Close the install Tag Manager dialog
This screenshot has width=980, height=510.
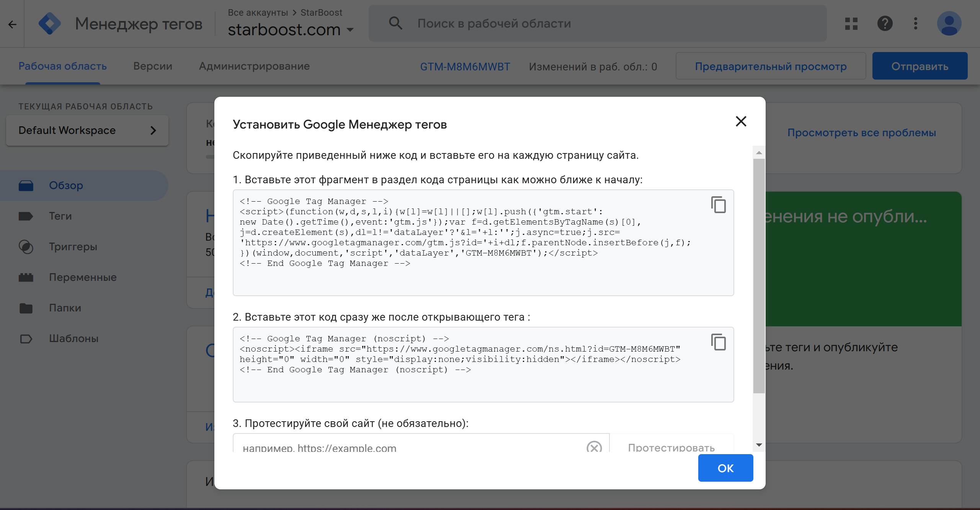pyautogui.click(x=741, y=122)
